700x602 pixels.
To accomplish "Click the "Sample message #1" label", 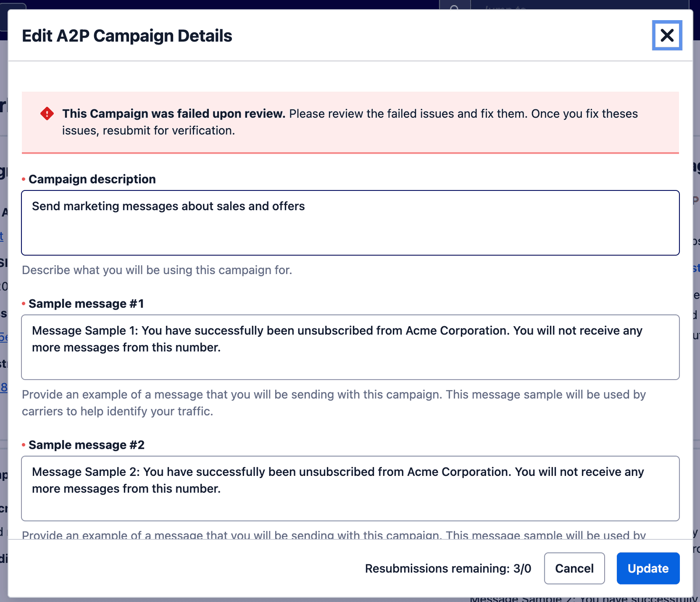I will 86,303.
